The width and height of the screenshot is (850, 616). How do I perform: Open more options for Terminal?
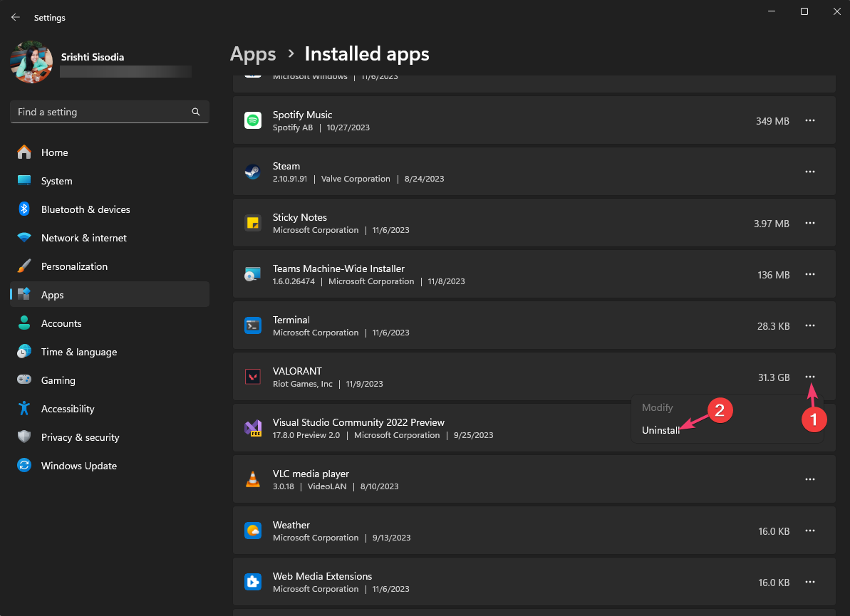coord(810,325)
